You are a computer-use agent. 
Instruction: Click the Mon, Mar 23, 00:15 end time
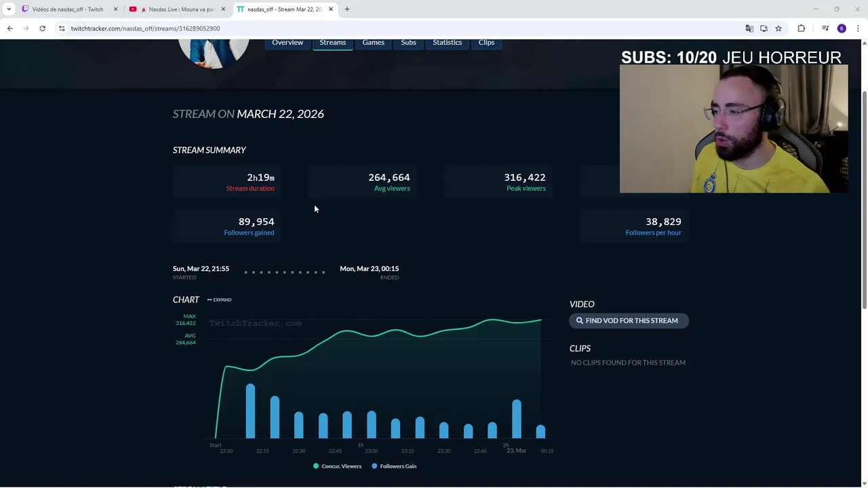pyautogui.click(x=369, y=268)
